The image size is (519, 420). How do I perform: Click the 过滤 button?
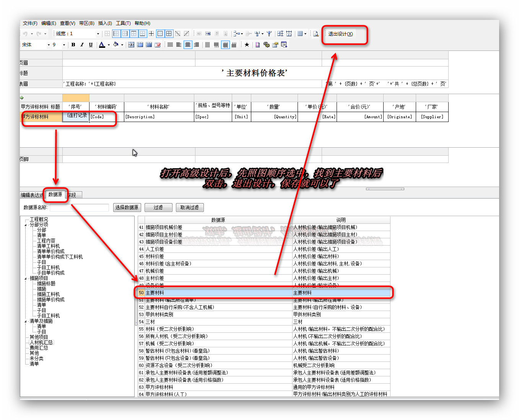(x=158, y=207)
